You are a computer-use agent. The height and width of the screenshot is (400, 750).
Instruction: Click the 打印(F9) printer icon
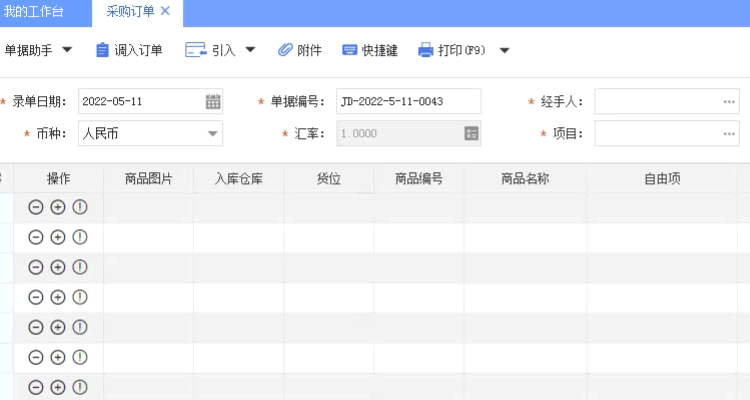pyautogui.click(x=425, y=50)
